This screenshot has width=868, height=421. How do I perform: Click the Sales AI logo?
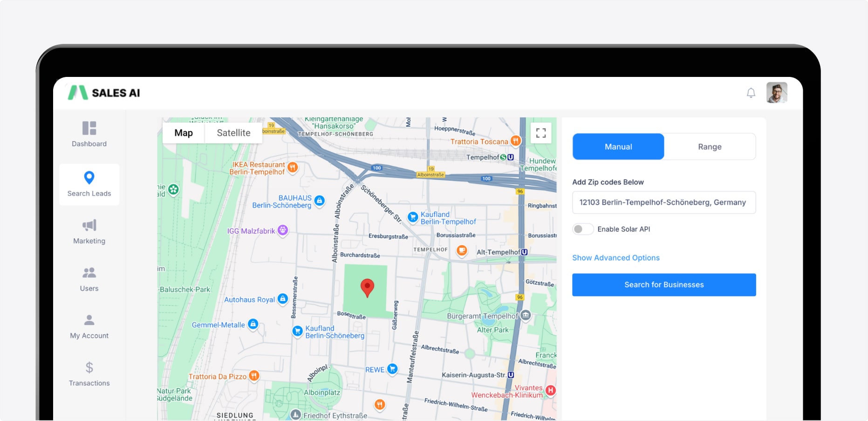click(x=104, y=93)
